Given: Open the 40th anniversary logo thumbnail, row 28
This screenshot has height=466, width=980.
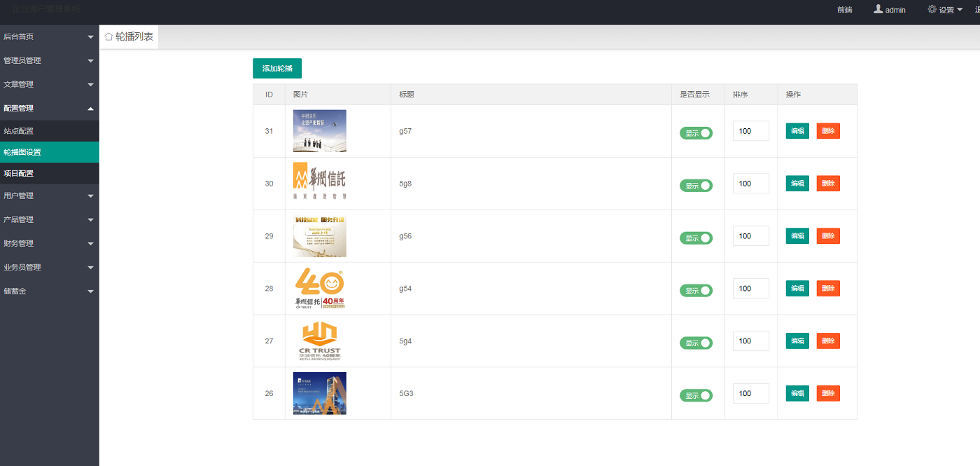Looking at the screenshot, I should point(319,289).
